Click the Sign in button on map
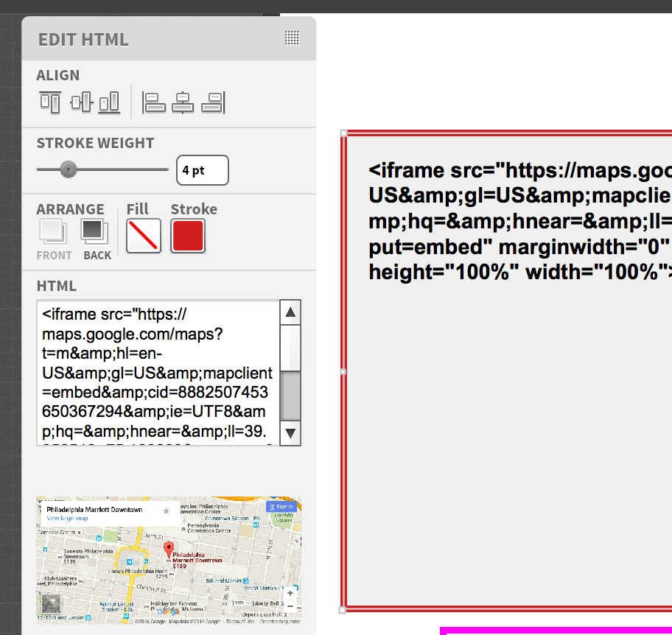672x635 pixels. click(x=281, y=507)
